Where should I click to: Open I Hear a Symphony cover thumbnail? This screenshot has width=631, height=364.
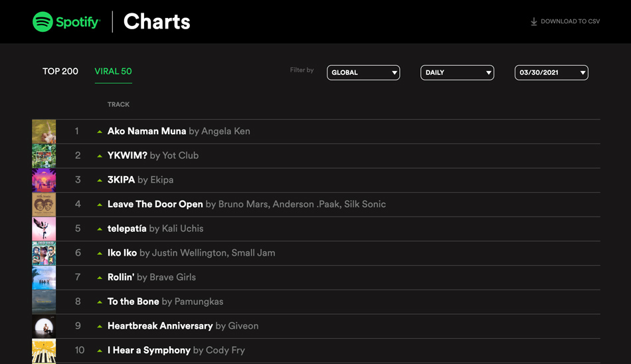pos(44,351)
